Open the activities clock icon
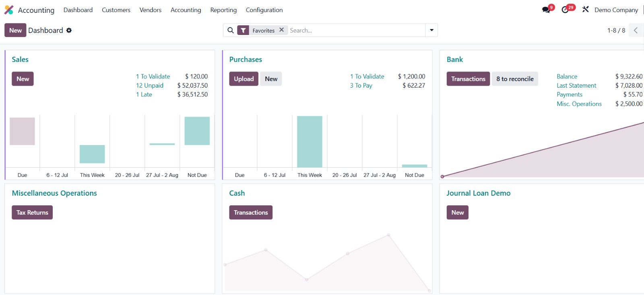This screenshot has height=295, width=644. tap(566, 10)
